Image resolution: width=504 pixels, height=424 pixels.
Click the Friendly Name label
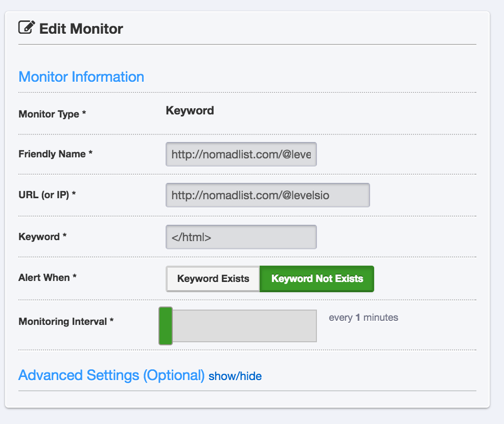tap(56, 154)
